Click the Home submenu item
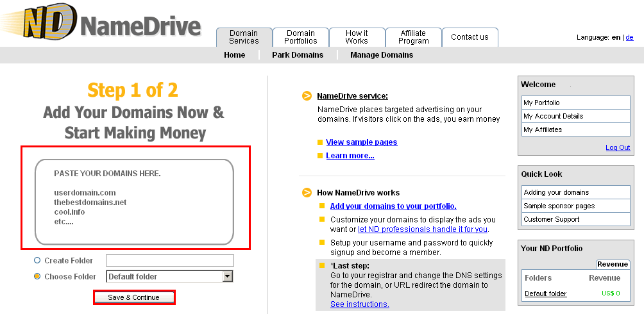This screenshot has height=314, width=644. [x=235, y=55]
